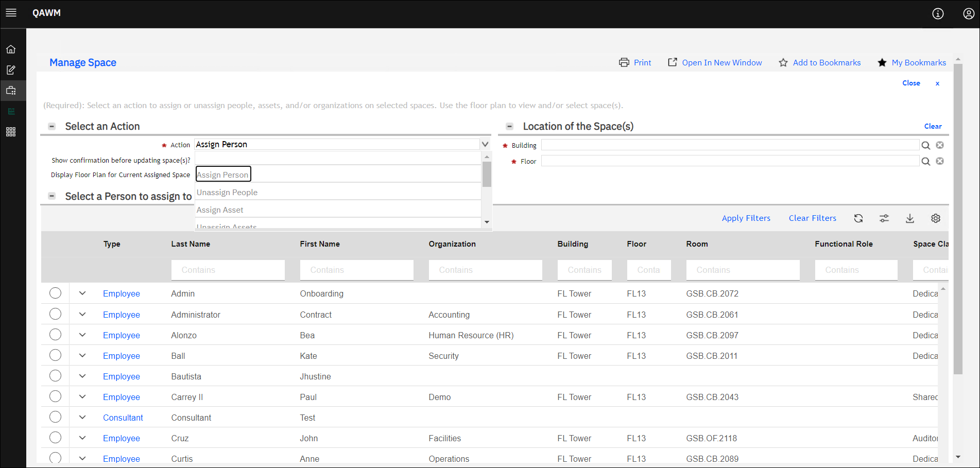Click the green list report icon in sidebar
The height and width of the screenshot is (468, 980).
point(11,111)
